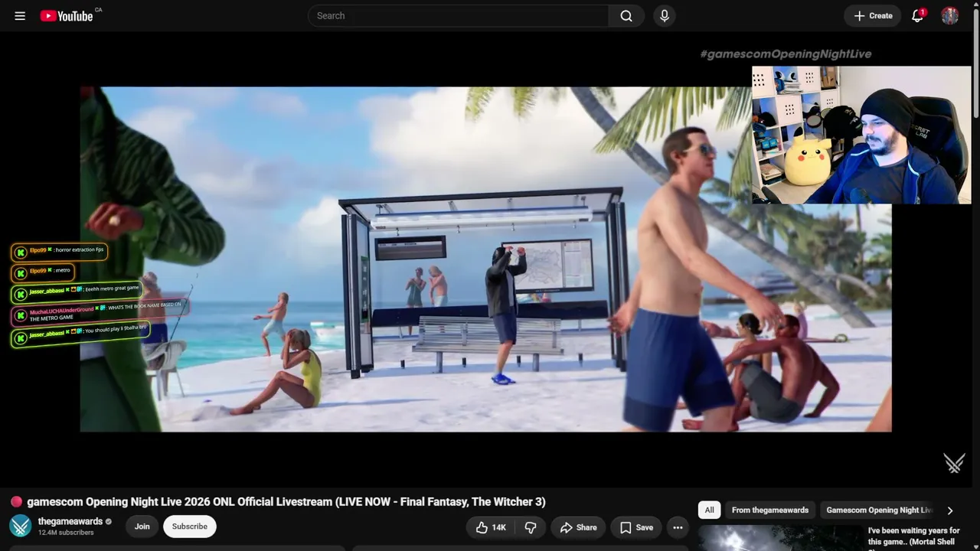Open the YouTube guide hamburger menu
The image size is (980, 551).
coord(20,15)
